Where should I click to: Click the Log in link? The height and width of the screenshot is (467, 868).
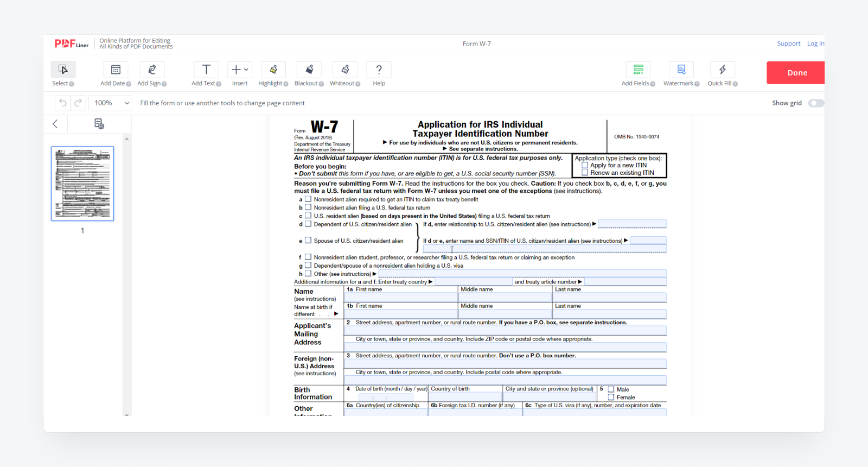click(x=815, y=43)
